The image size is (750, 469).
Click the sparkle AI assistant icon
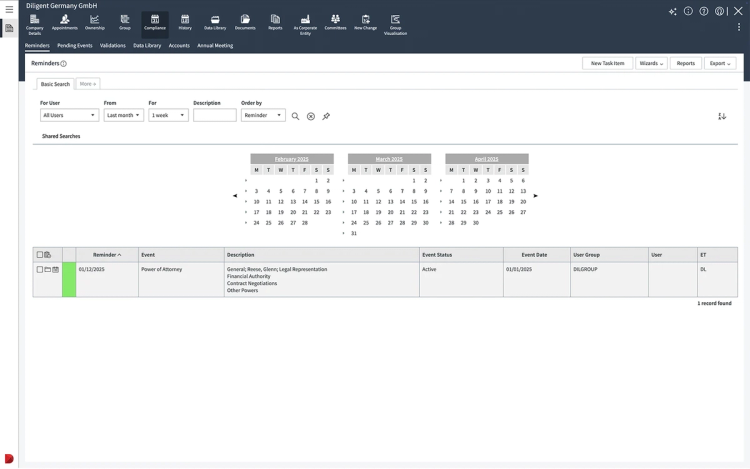tap(673, 11)
